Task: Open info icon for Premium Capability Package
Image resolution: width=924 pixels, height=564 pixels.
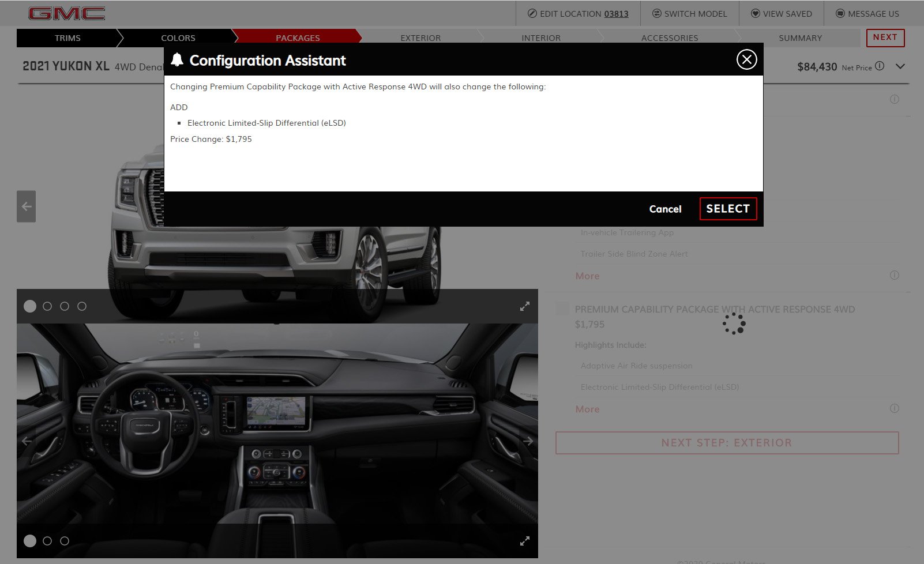Action: 894,408
